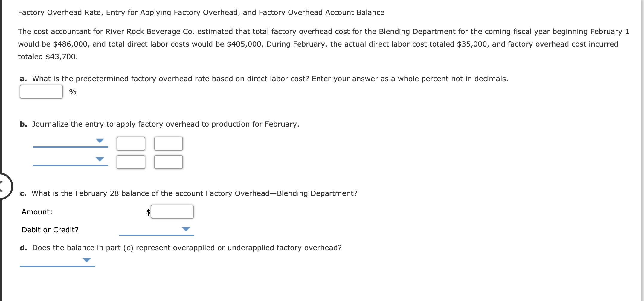Click the first-row debit amount box

pyautogui.click(x=131, y=143)
